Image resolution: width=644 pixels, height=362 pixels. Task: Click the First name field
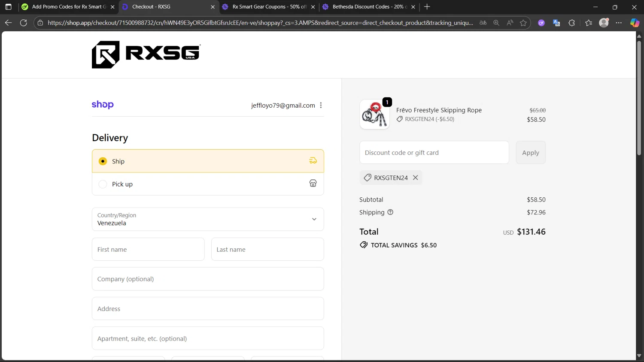pos(148,249)
